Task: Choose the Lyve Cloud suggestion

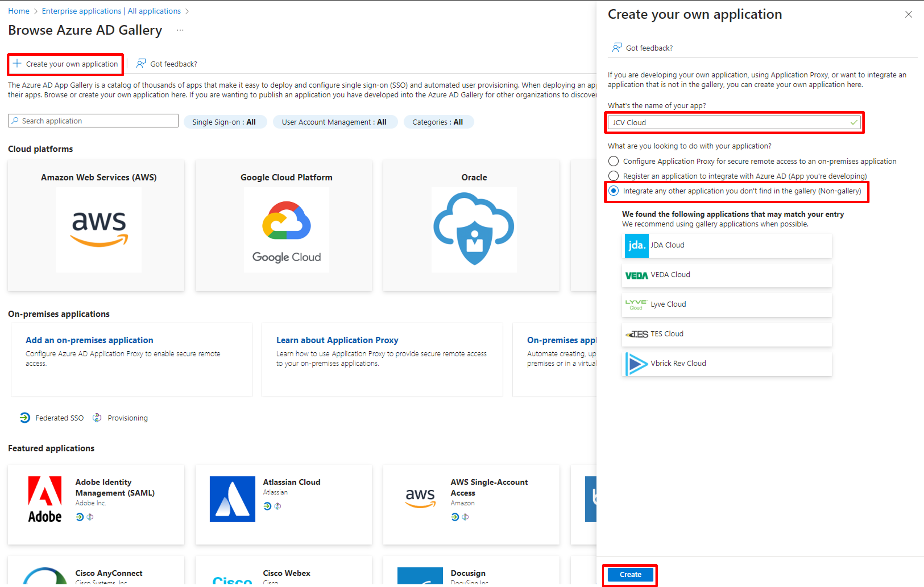Action: tap(726, 305)
